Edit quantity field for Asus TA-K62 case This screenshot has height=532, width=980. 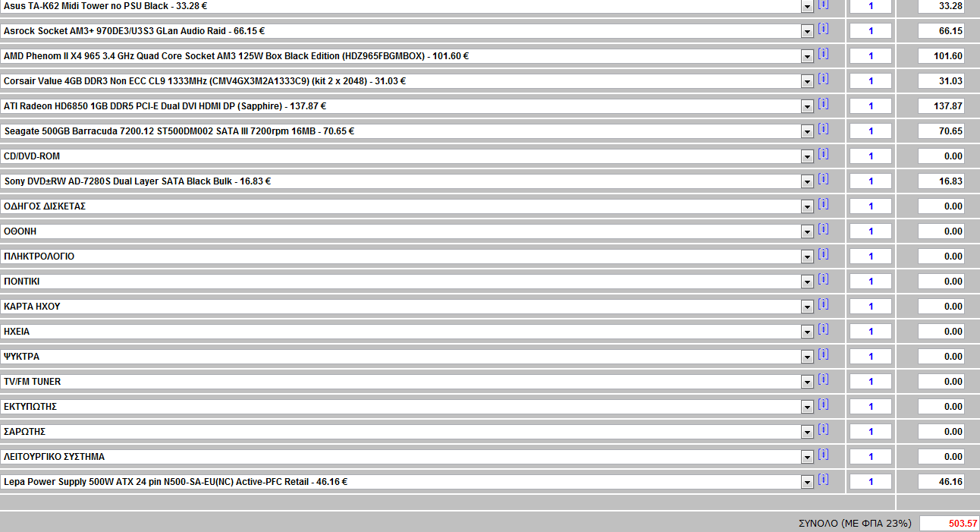[x=871, y=6]
